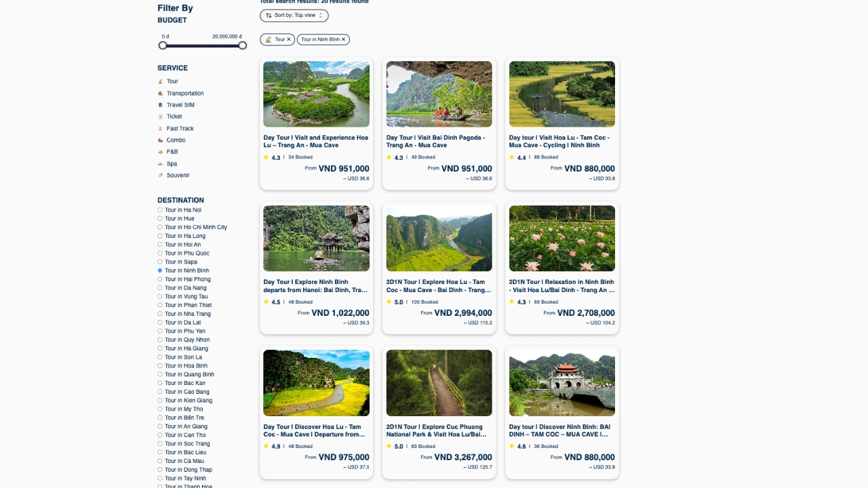
Task: Click the Fast Track service icon
Action: tap(161, 128)
